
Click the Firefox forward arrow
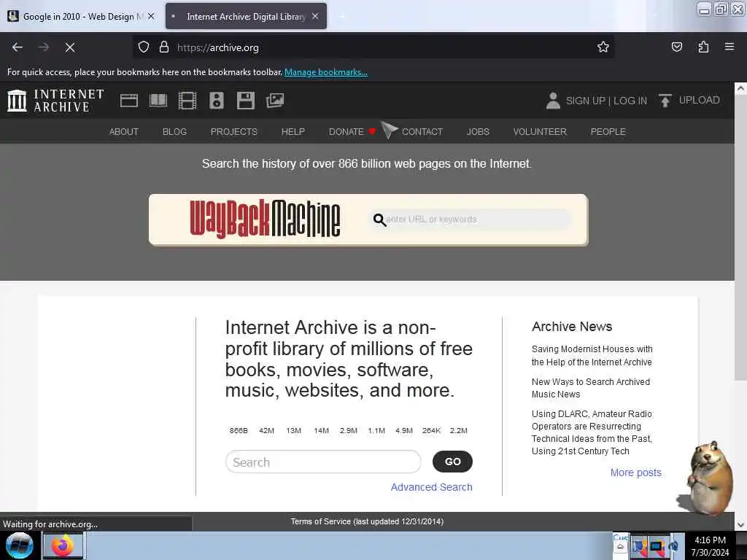pos(44,47)
